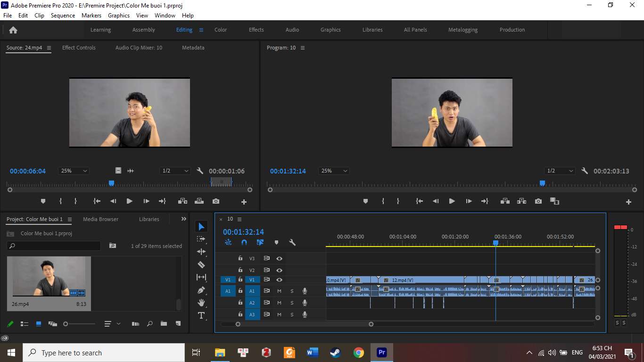644x362 pixels.
Task: Click the Program monitor time ruler playhead
Action: [x=542, y=183]
